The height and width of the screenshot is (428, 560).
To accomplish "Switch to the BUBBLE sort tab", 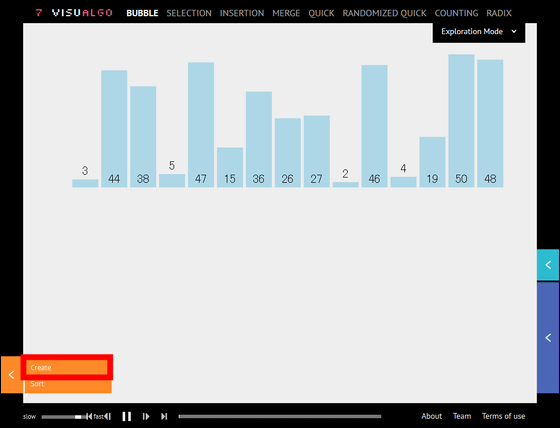I will point(142,13).
